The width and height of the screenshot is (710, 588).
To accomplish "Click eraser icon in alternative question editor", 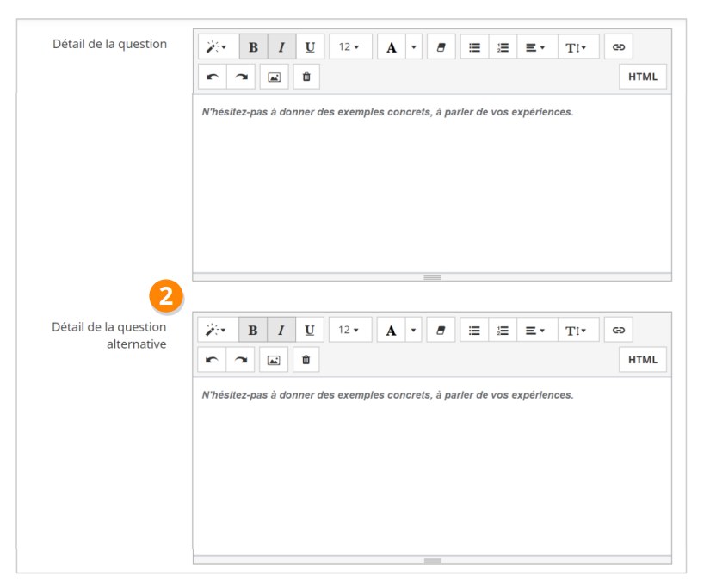I will click(440, 330).
